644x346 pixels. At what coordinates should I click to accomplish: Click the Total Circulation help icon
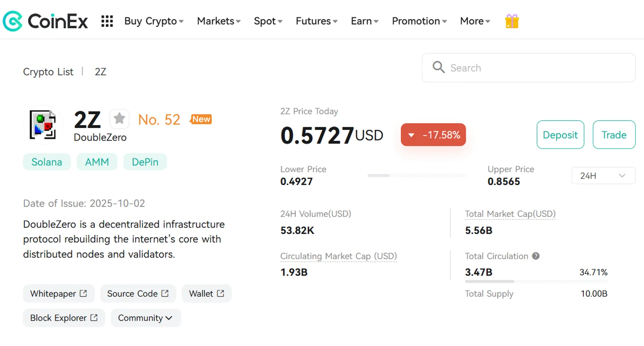(x=536, y=256)
